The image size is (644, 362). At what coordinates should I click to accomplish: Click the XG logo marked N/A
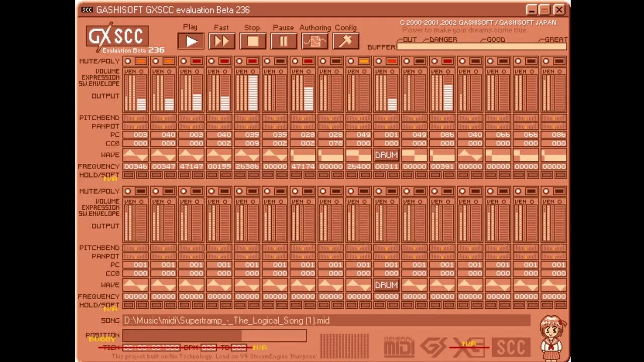click(x=469, y=346)
